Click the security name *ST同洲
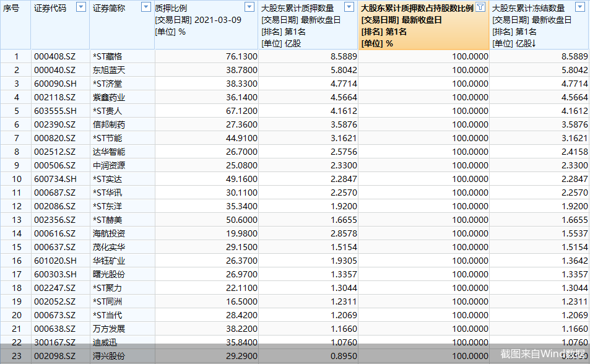The width and height of the screenshot is (590, 364). coord(108,301)
